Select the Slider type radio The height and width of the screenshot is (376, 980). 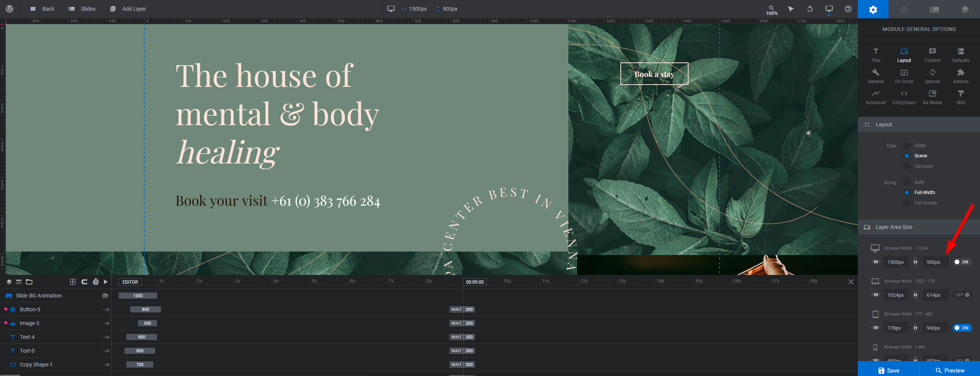click(x=907, y=145)
